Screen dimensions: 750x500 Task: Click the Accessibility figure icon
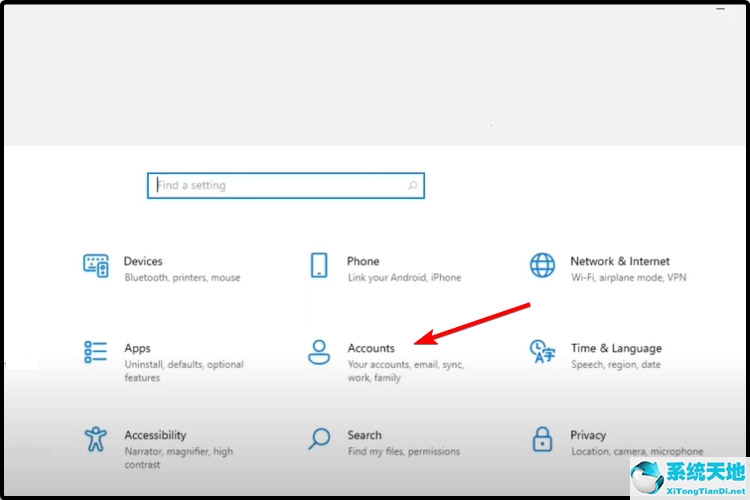(x=96, y=439)
